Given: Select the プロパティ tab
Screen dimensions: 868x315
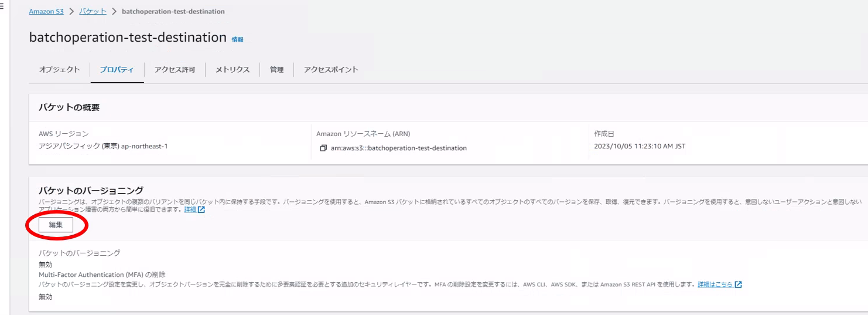Looking at the screenshot, I should click(x=116, y=70).
